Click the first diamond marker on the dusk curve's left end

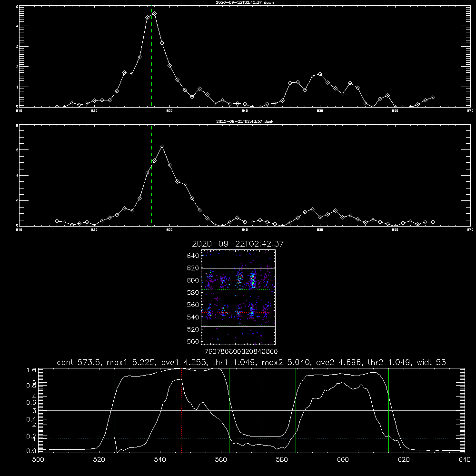point(57,221)
